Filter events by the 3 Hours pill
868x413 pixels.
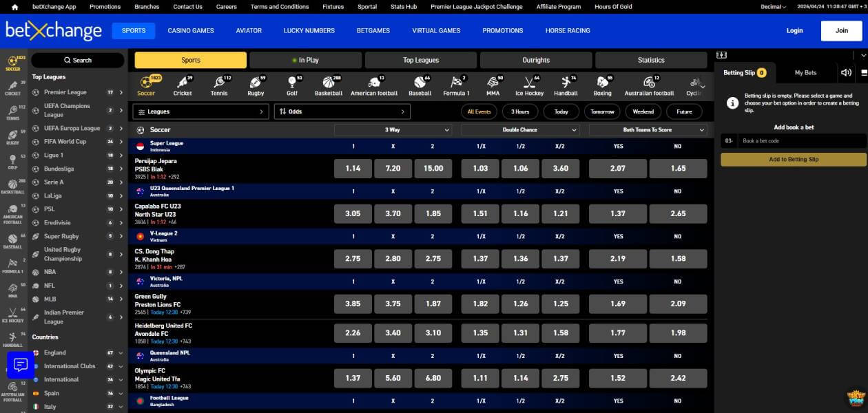pos(520,112)
